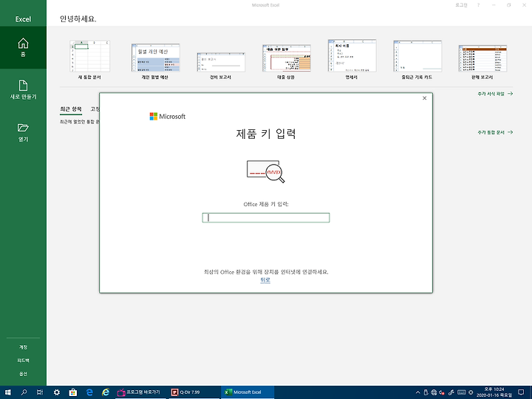The height and width of the screenshot is (399, 532).
Task: Open the Home (홈) sidebar page
Action: pyautogui.click(x=23, y=47)
